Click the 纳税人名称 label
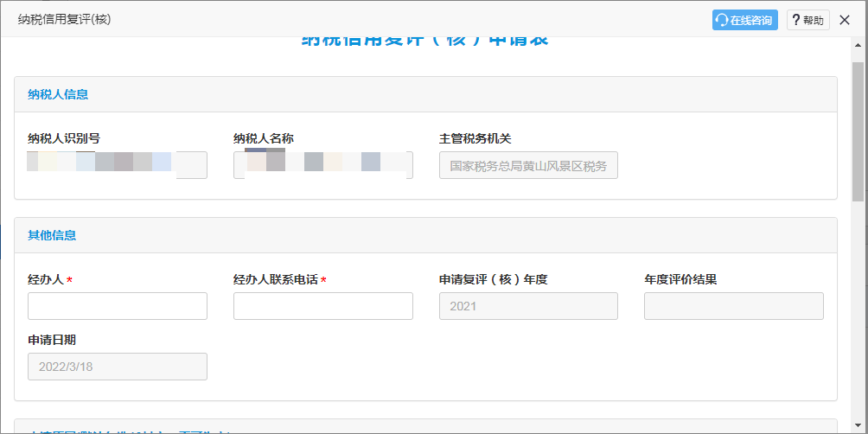Viewport: 868px width, 434px height. pyautogui.click(x=264, y=139)
